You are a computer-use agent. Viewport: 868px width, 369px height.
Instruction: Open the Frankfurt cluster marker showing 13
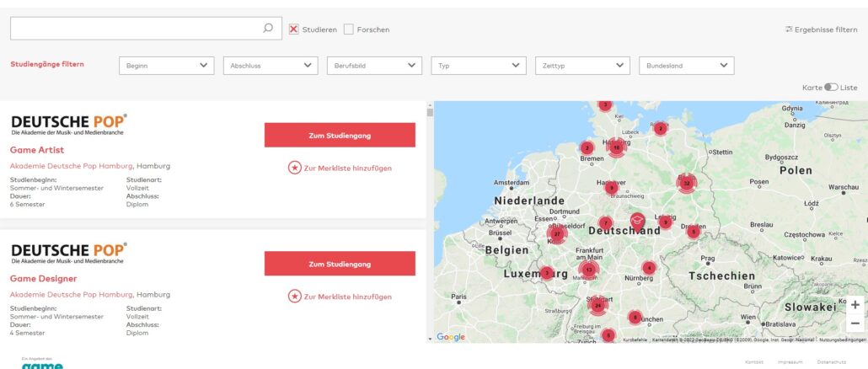[x=588, y=270]
